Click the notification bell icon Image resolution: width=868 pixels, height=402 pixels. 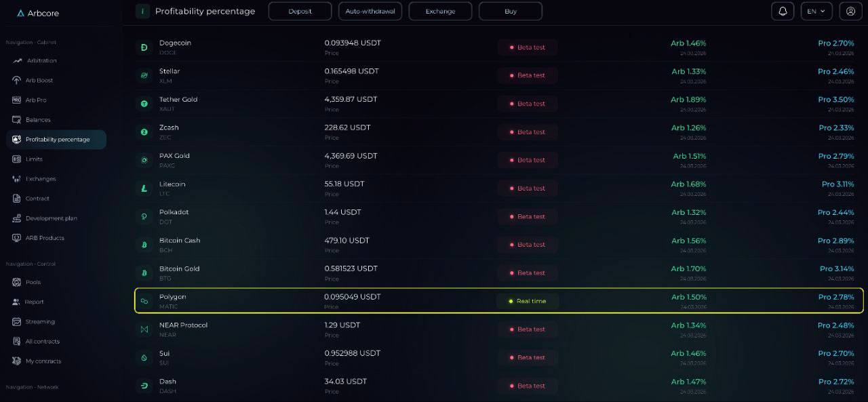pos(783,12)
